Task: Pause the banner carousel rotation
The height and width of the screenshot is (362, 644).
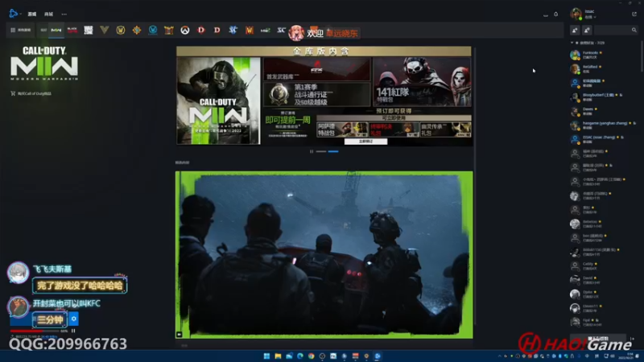Action: pos(312,151)
